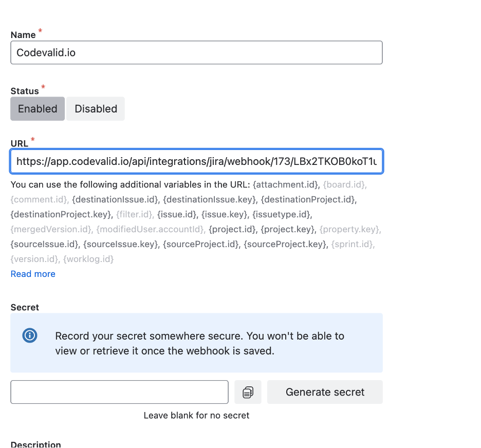Click the {worklog.id} variable text
Image resolution: width=481 pixels, height=448 pixels.
tap(88, 259)
